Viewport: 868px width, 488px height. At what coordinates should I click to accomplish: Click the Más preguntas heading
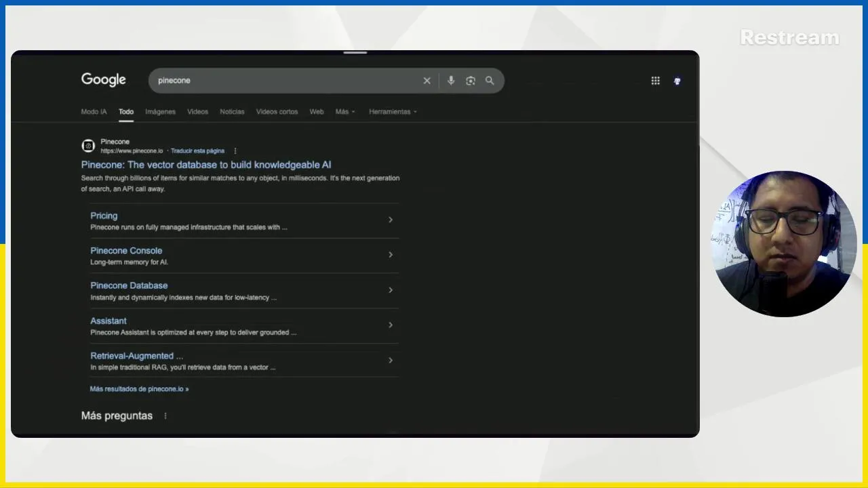coord(117,415)
